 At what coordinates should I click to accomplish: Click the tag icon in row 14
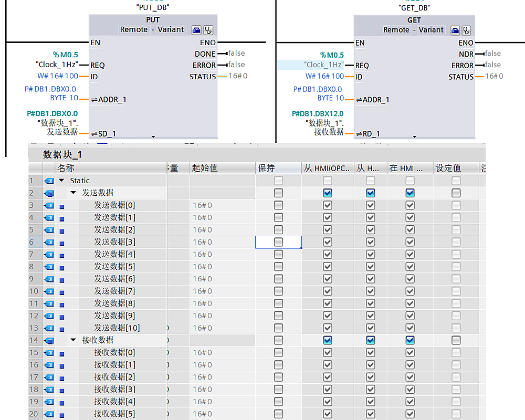tap(49, 340)
